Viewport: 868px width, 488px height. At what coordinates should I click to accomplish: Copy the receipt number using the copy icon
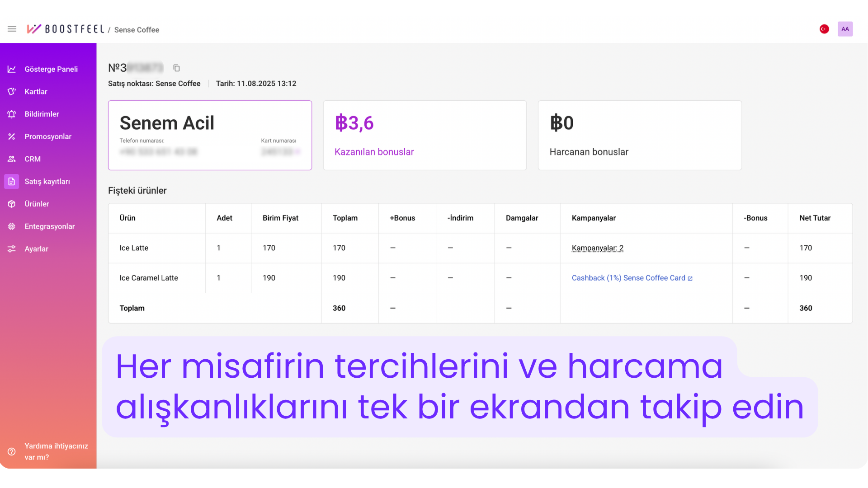click(176, 68)
